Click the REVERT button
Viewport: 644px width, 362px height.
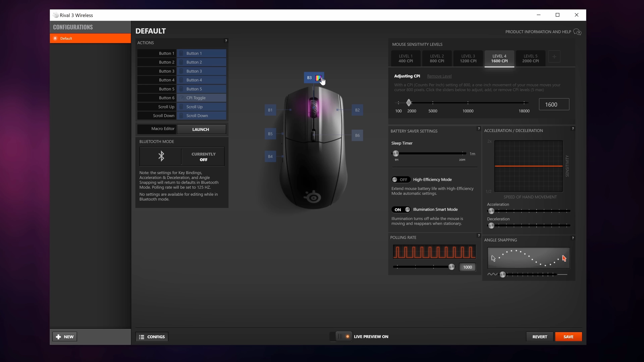(x=540, y=337)
